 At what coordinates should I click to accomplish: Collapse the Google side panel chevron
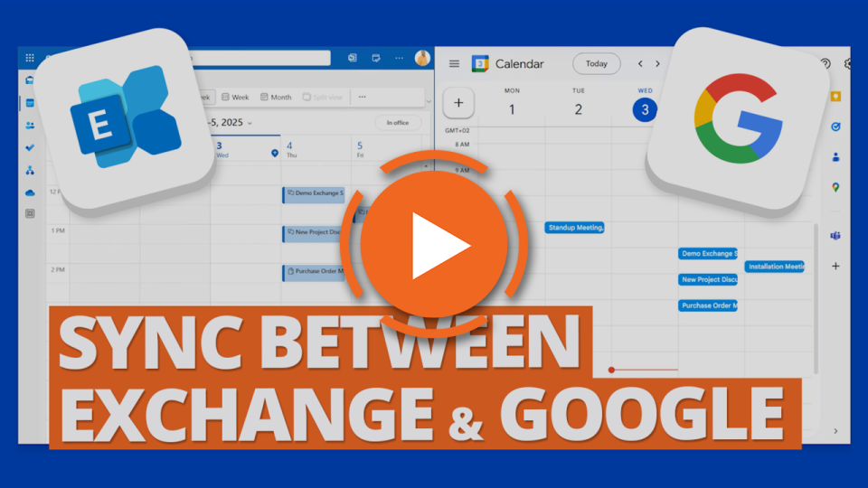pyautogui.click(x=835, y=431)
